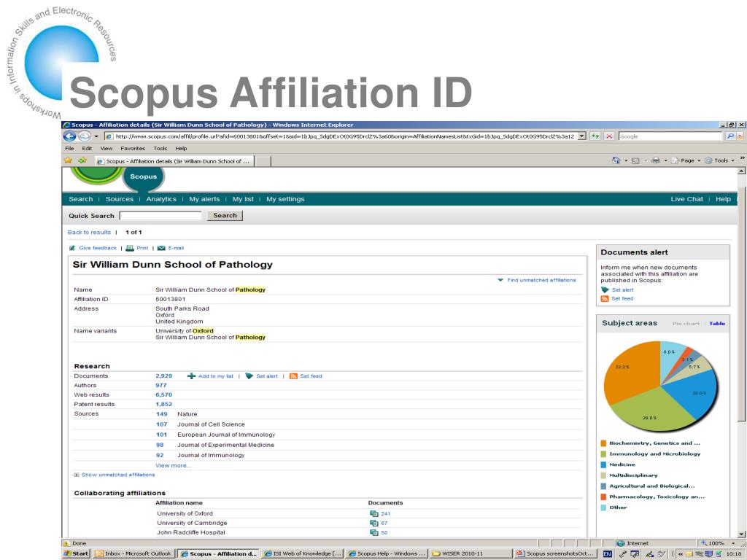Switch to ISI Web of Knowledge taskbar window
This screenshot has width=747, height=560.
point(303,554)
